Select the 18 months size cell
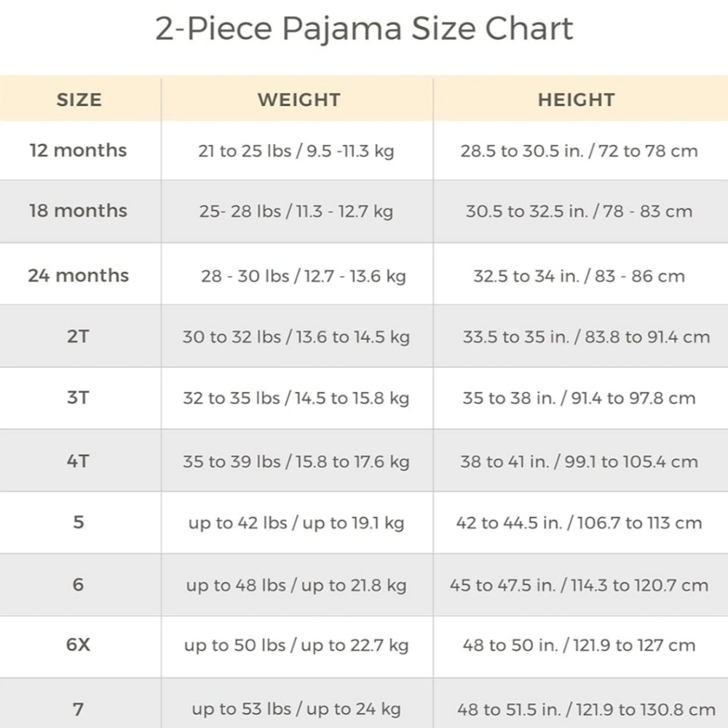The height and width of the screenshot is (728, 728). [78, 211]
